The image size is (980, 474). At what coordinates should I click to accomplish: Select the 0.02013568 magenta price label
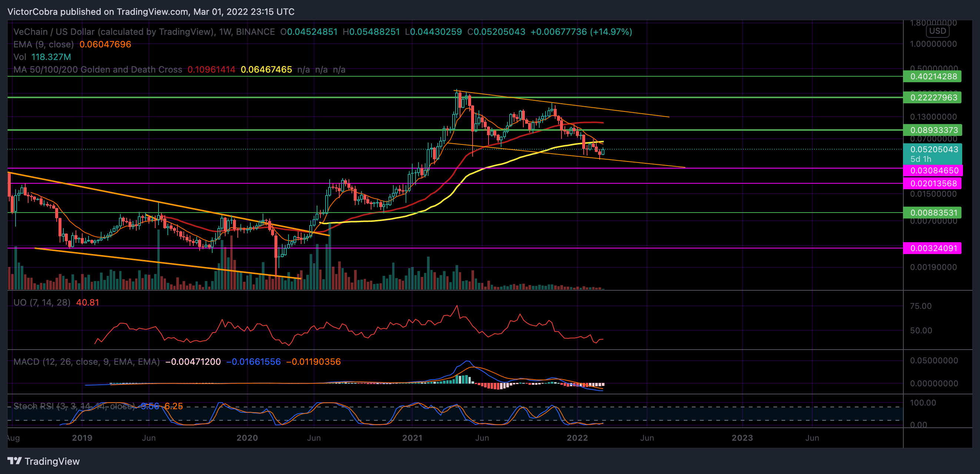click(x=933, y=183)
